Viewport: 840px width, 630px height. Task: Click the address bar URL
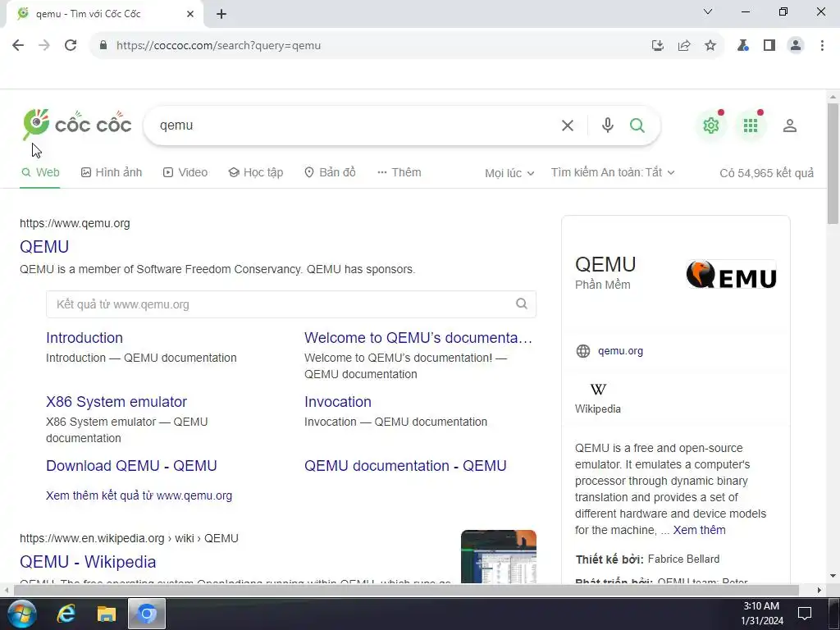pos(218,46)
